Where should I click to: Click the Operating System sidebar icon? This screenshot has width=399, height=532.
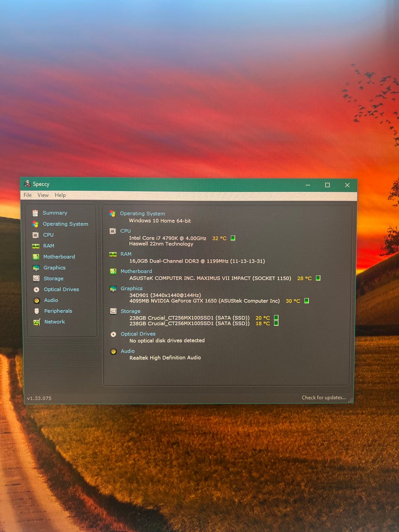tap(35, 224)
